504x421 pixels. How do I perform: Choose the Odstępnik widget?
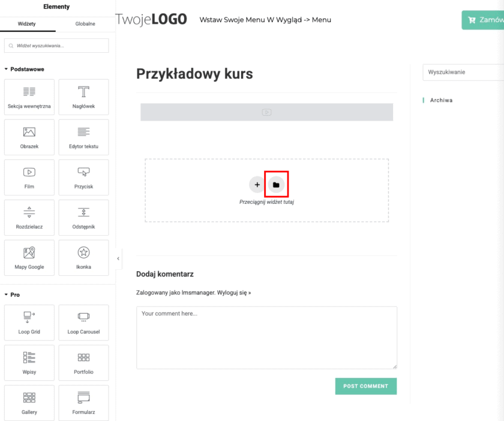tap(83, 217)
